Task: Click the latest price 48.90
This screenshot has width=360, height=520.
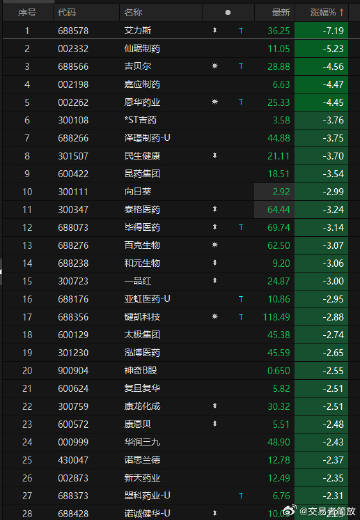Action: point(279,442)
